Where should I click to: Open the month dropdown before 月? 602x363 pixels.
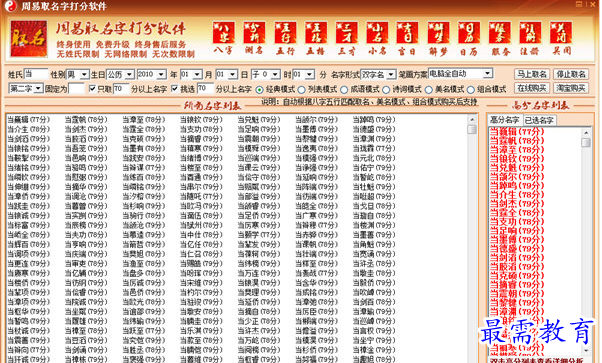pos(191,74)
